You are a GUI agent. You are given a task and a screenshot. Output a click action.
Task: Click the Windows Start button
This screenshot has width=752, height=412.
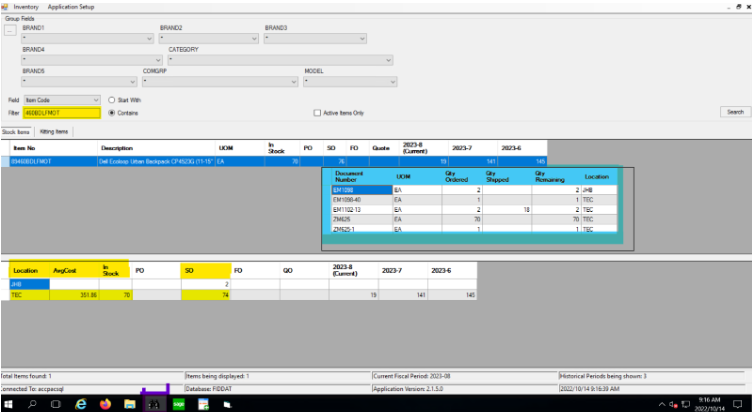point(9,404)
